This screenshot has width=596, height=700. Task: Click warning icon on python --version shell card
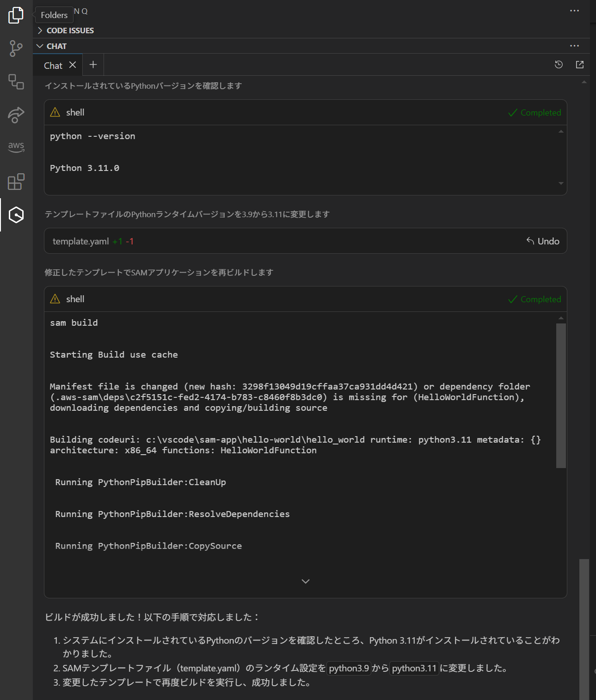point(55,112)
